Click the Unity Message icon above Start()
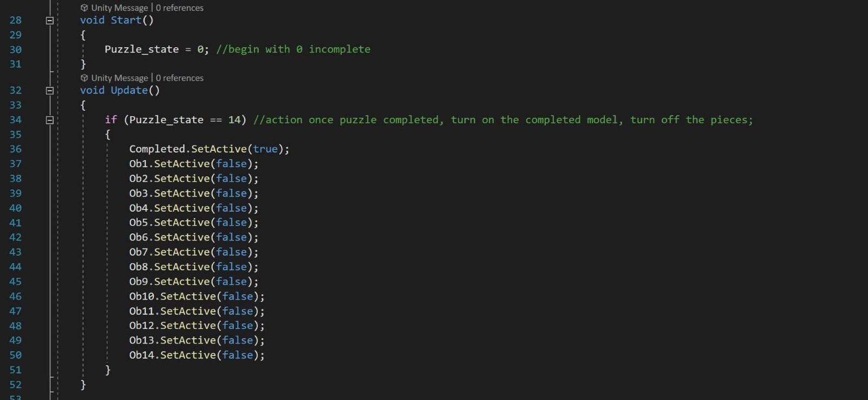The height and width of the screenshot is (400, 868). click(84, 8)
